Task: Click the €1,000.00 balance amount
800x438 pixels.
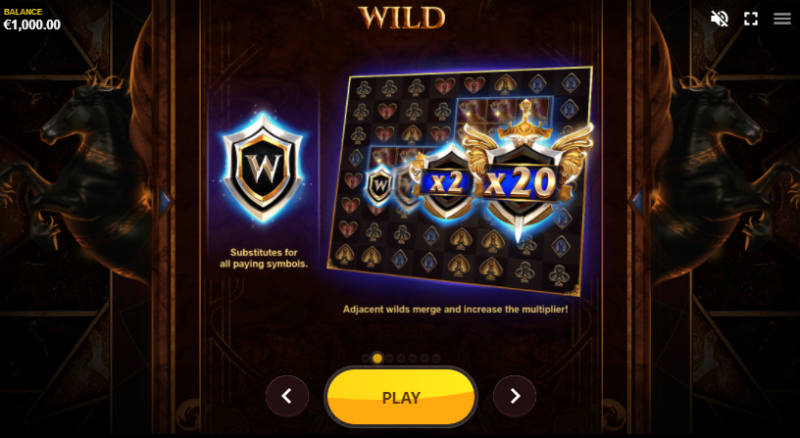Action: (x=32, y=25)
